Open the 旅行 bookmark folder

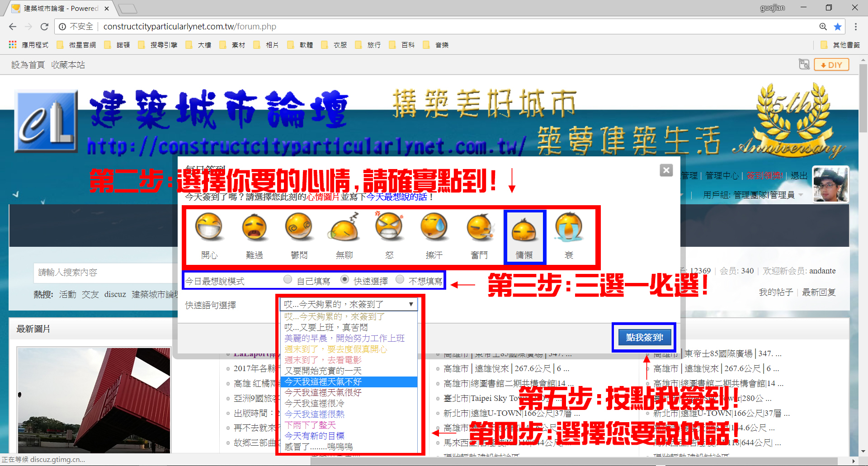coord(368,45)
